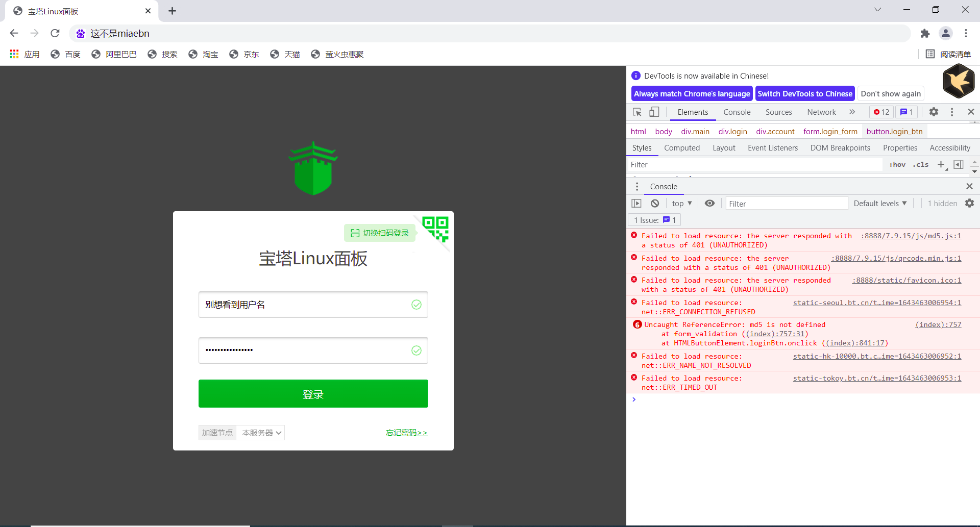Open the 应用 apps shortcut

[x=24, y=54]
